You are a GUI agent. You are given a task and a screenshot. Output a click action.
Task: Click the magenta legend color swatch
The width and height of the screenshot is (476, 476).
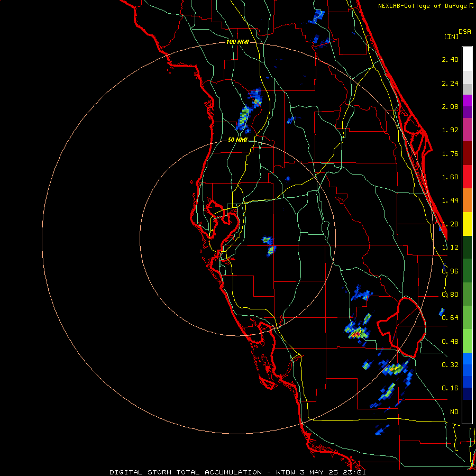467,130
